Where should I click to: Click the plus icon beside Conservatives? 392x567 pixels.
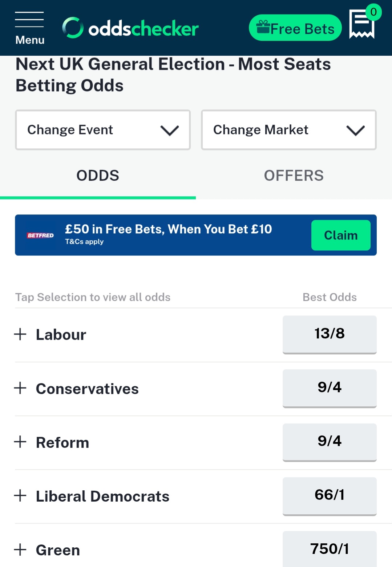(x=20, y=388)
